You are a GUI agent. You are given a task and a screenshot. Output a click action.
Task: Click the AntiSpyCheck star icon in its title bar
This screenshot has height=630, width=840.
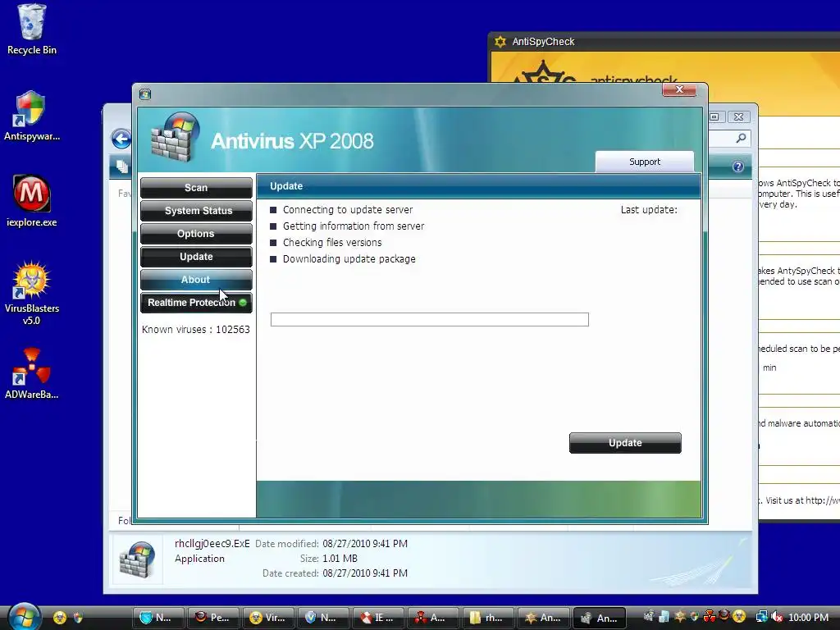[500, 41]
